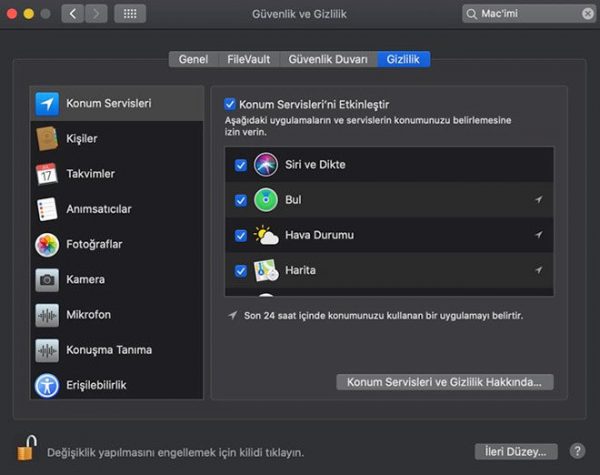Select the Gizlilik tab
This screenshot has width=600, height=475.
(x=403, y=59)
